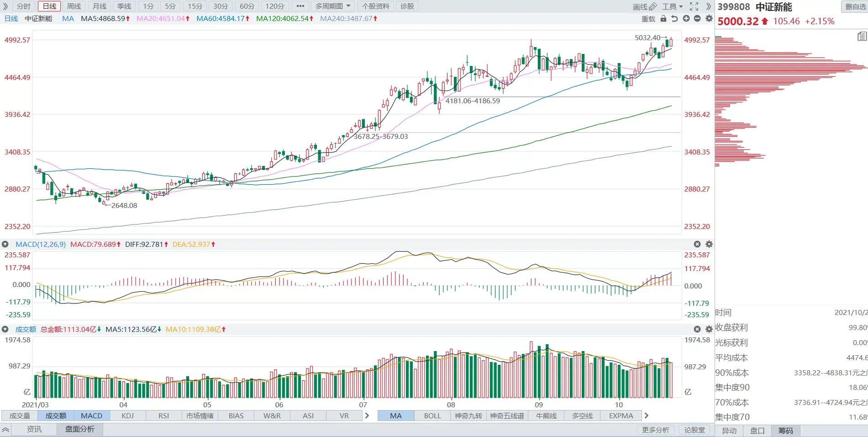Open 更多分析 button
Screen dimensions: 868x437
(x=656, y=430)
